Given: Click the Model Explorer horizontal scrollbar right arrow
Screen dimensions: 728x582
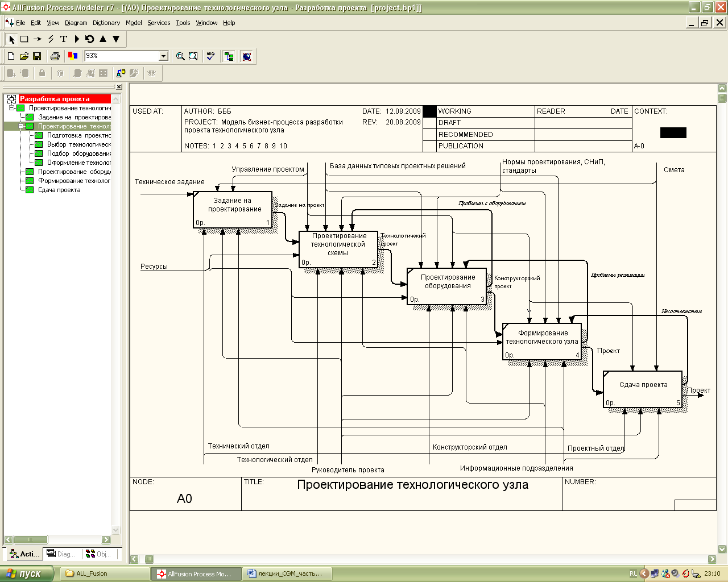Looking at the screenshot, I should click(106, 539).
